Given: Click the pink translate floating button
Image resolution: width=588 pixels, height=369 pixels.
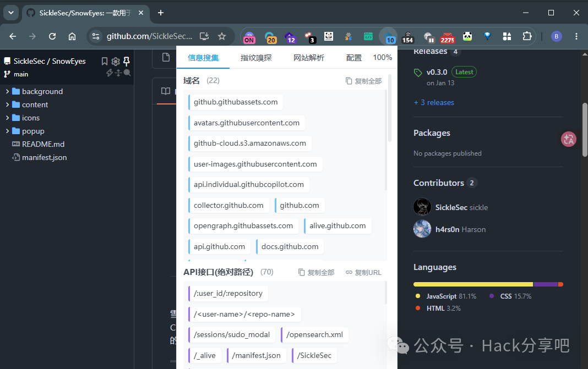Looking at the screenshot, I should point(569,139).
